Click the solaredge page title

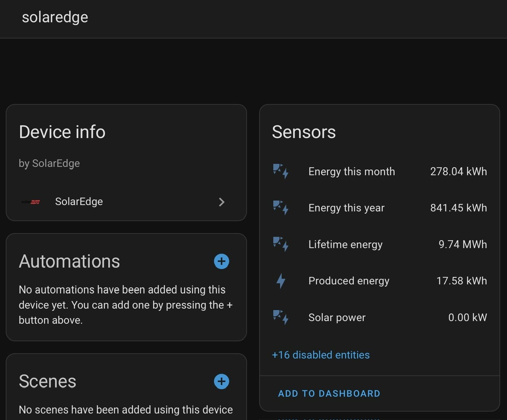[55, 17]
